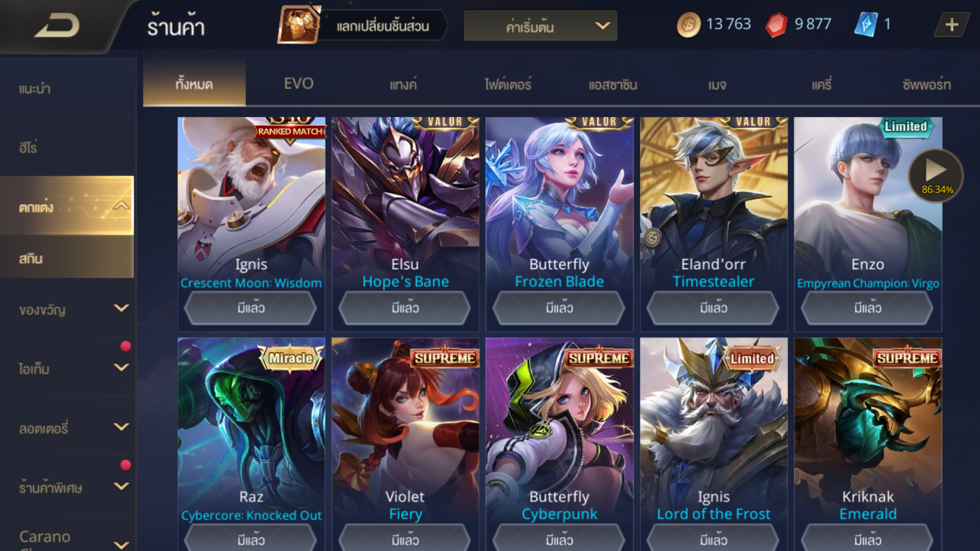The image size is (980, 551).
Task: Switch to the แอสซาซิน tab
Action: (x=612, y=84)
